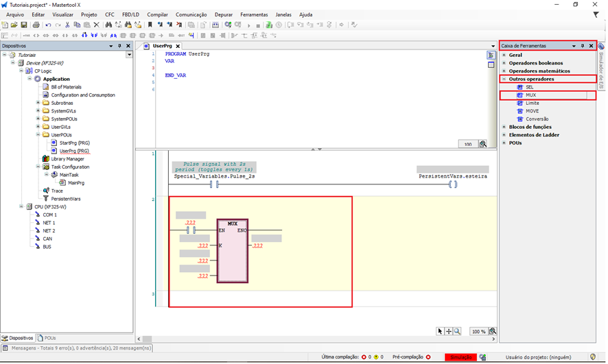The width and height of the screenshot is (608, 364).
Task: Collapse the Outros operadores category
Action: pyautogui.click(x=504, y=79)
